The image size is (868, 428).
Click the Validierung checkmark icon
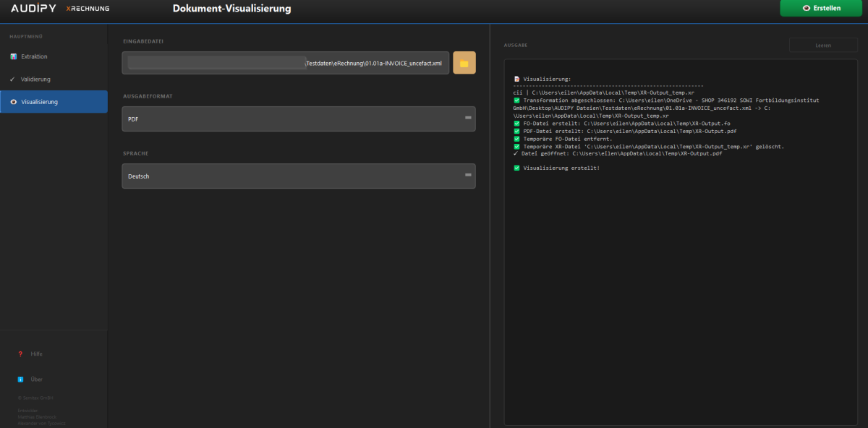tap(12, 79)
